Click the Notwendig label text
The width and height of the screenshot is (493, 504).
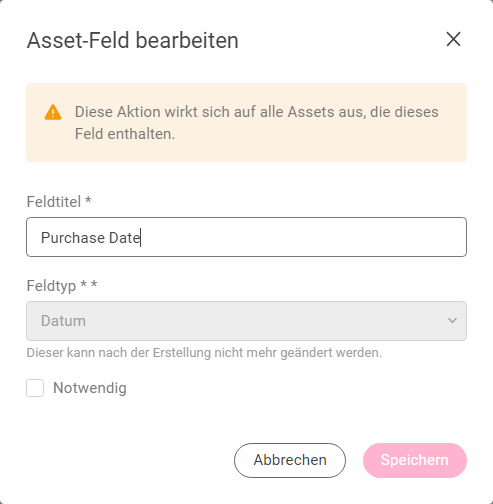[90, 388]
